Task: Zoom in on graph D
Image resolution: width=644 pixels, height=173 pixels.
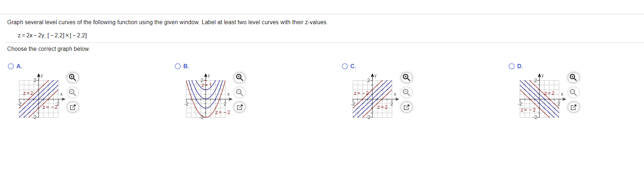Action: coord(573,77)
